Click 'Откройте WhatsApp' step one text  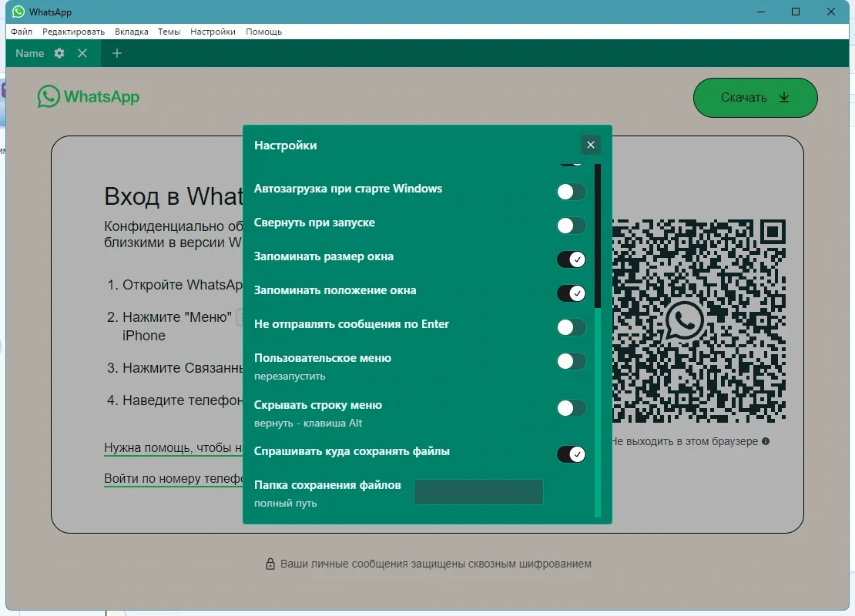(182, 285)
